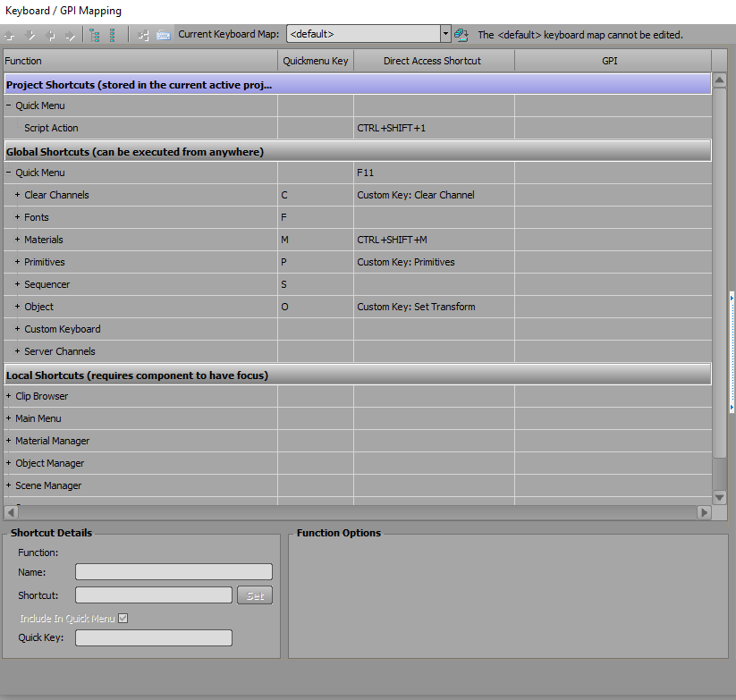
Task: Click the CTRL+SHIFT+M shortcut cell
Action: [x=434, y=240]
